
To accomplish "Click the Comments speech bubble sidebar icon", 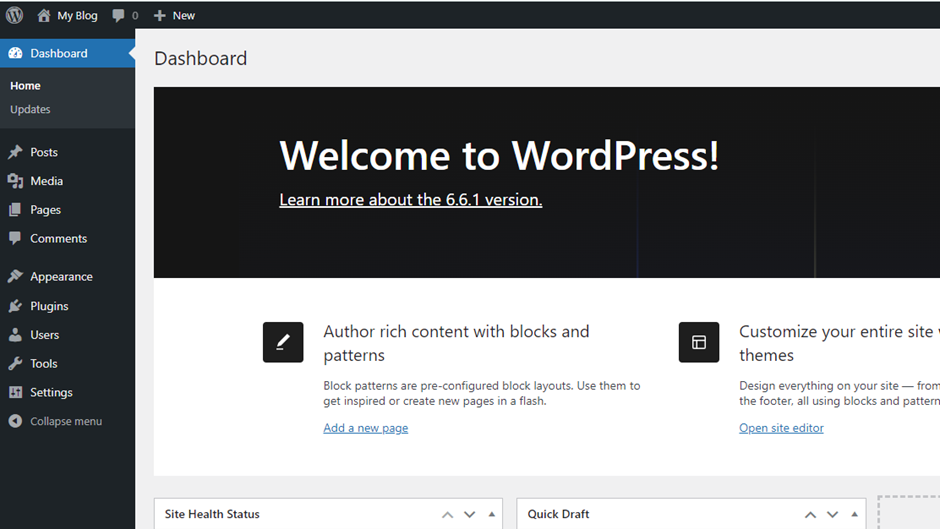I will pos(15,238).
